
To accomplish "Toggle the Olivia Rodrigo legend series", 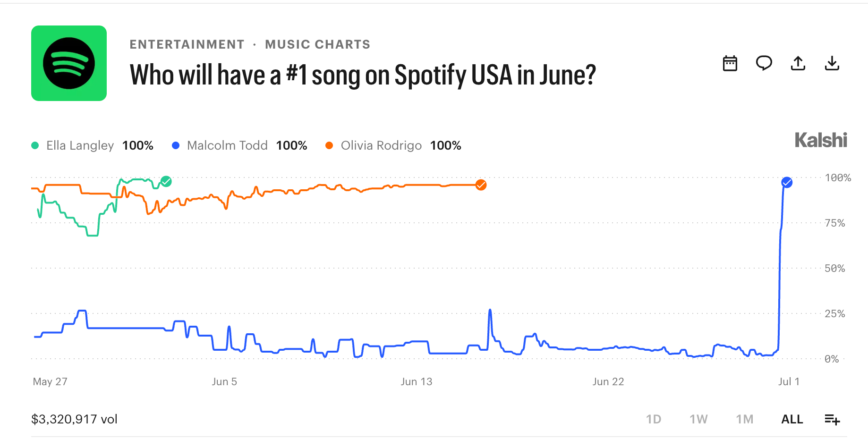I will (393, 145).
